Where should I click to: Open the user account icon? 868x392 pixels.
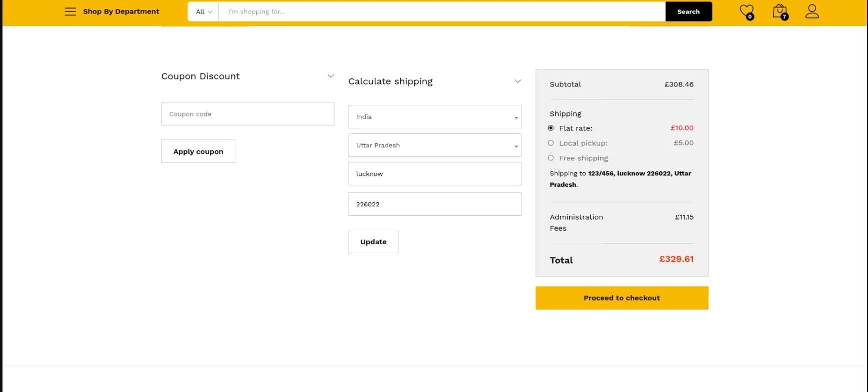coord(812,11)
